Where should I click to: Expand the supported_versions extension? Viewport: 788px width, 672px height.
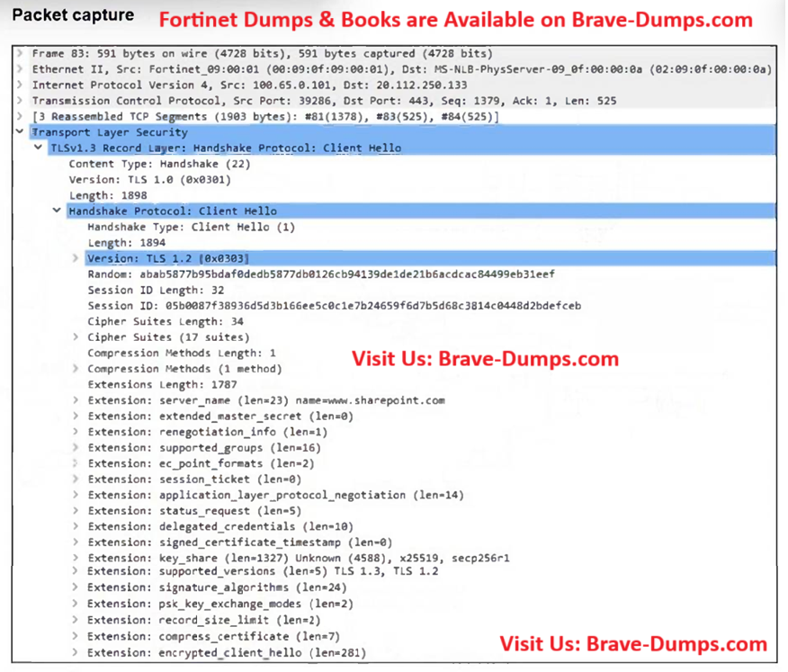pos(76,572)
